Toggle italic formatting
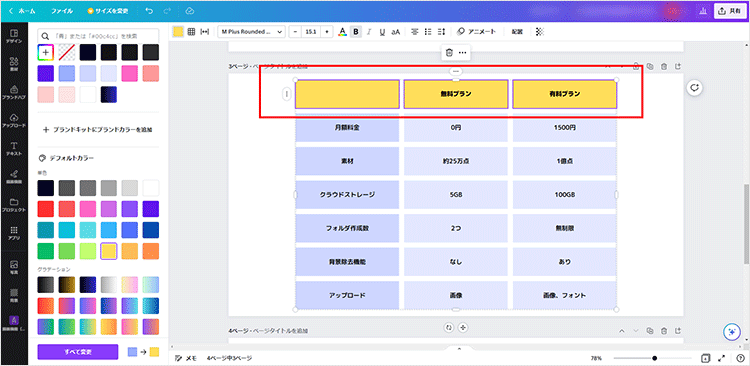This screenshot has height=366, width=750. click(x=369, y=32)
